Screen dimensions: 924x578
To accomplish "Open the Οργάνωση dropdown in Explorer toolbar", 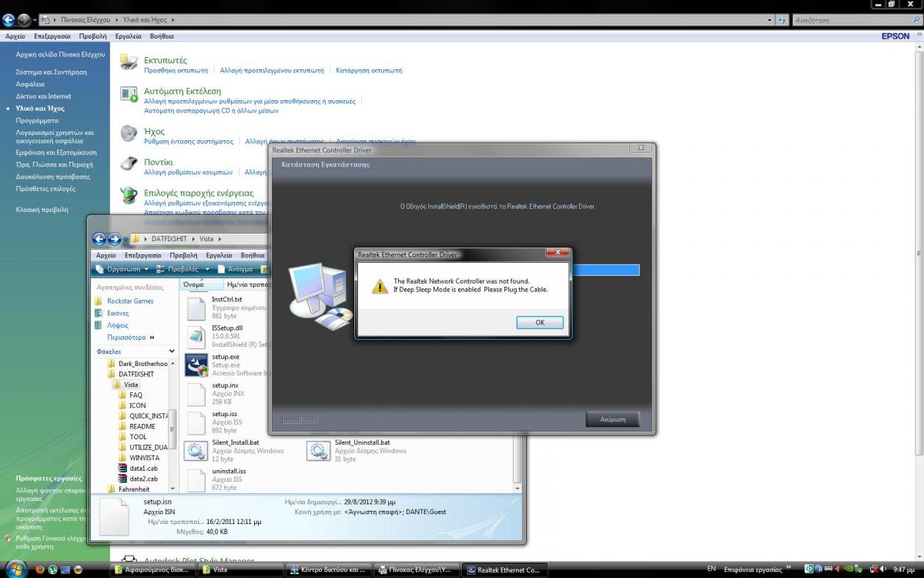I will point(123,269).
